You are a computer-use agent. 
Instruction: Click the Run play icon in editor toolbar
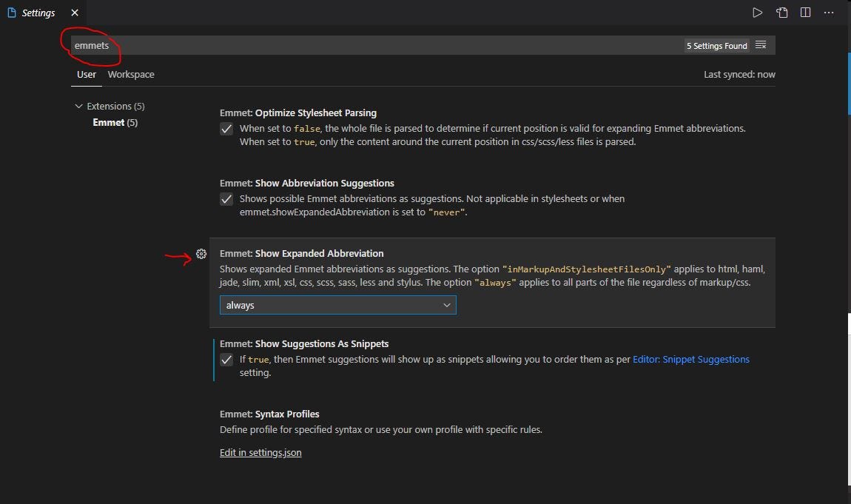tap(757, 13)
